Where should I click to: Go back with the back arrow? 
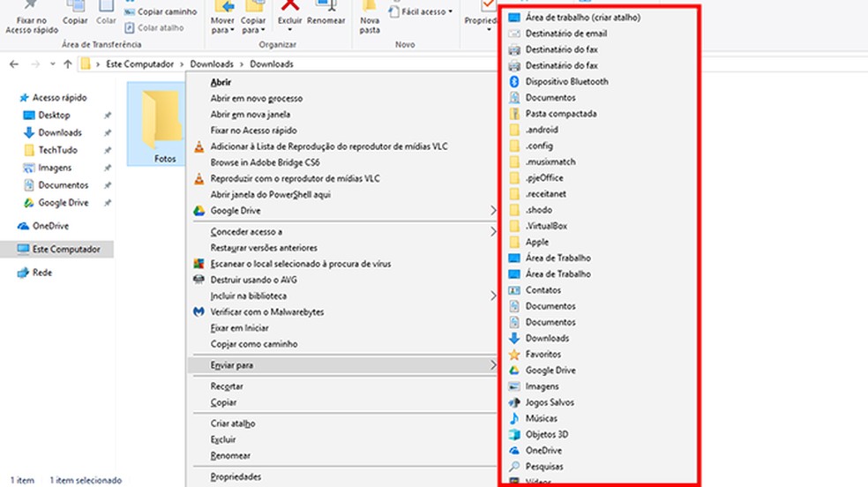(x=14, y=64)
